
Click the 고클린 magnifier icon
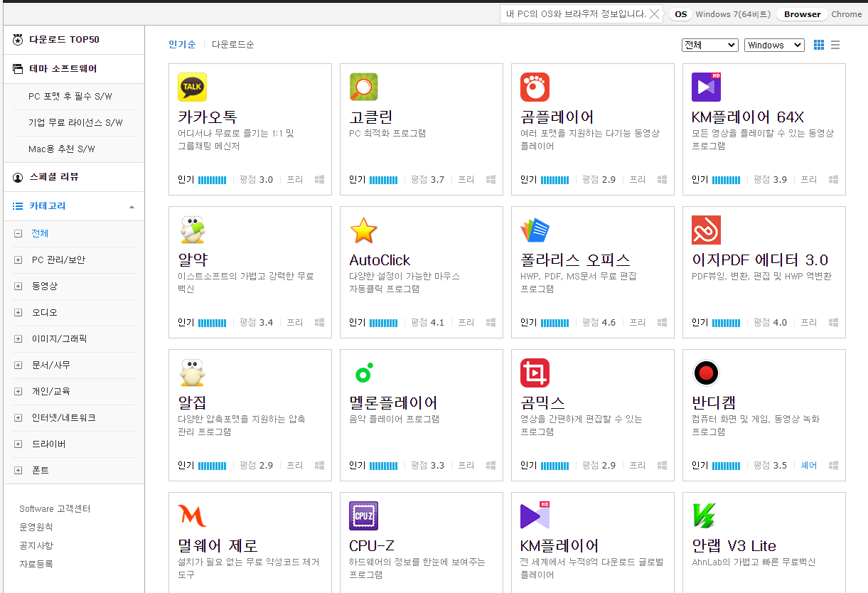pos(363,87)
